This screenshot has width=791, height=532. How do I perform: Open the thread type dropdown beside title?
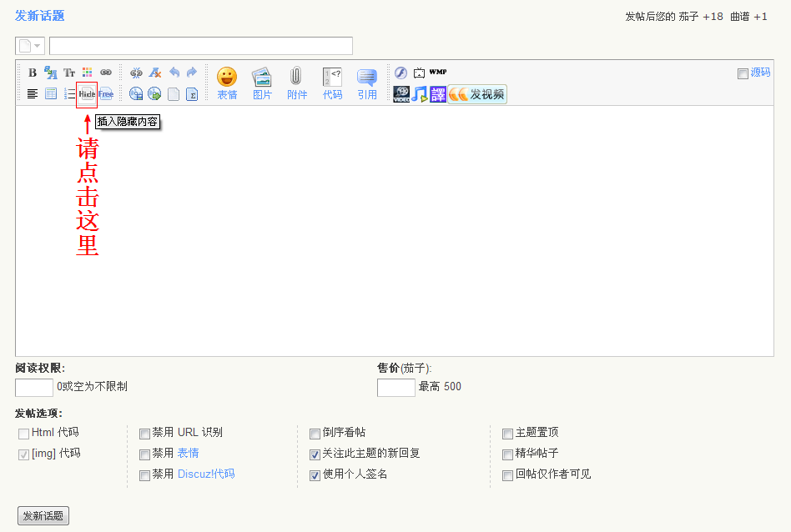click(x=30, y=46)
